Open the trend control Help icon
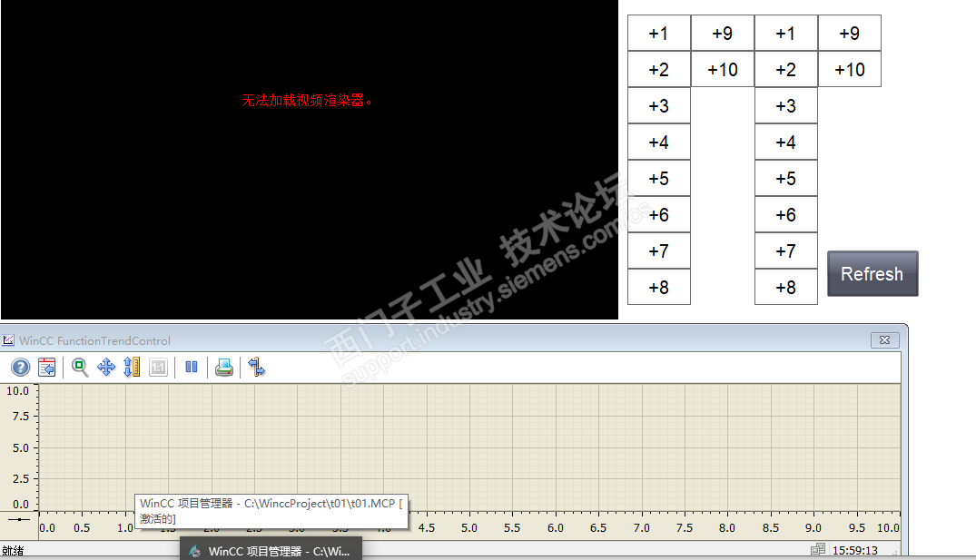This screenshot has height=560, width=976. tap(21, 367)
